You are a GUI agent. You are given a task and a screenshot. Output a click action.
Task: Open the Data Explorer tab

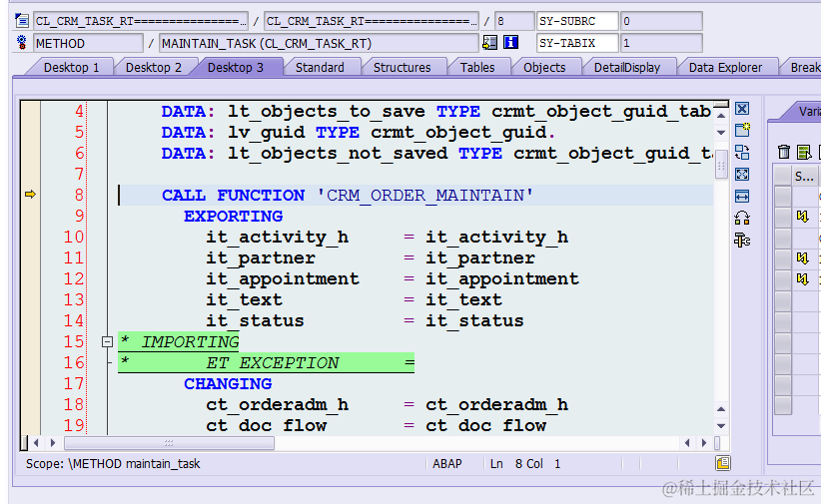pyautogui.click(x=726, y=68)
